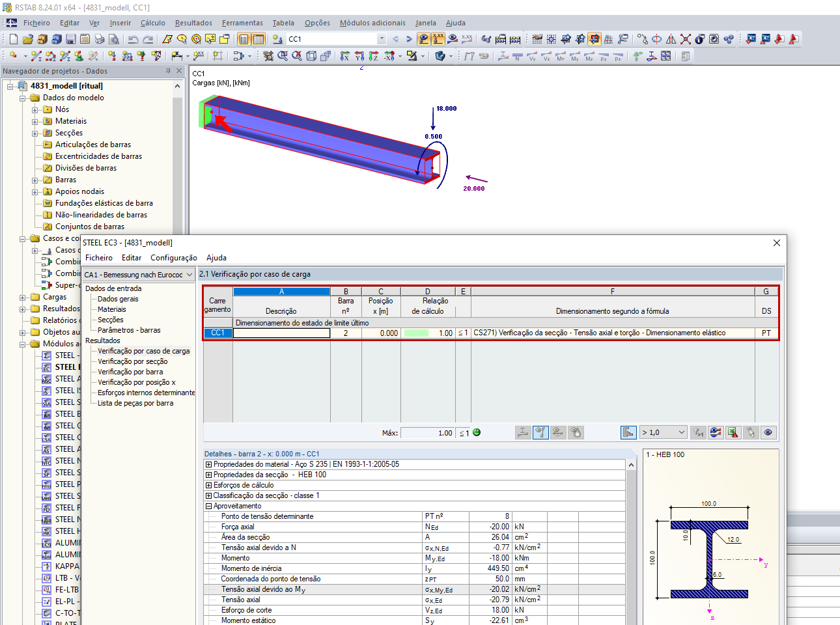This screenshot has height=625, width=840.
Task: Click the green ratio color bar cell
Action: (416, 333)
